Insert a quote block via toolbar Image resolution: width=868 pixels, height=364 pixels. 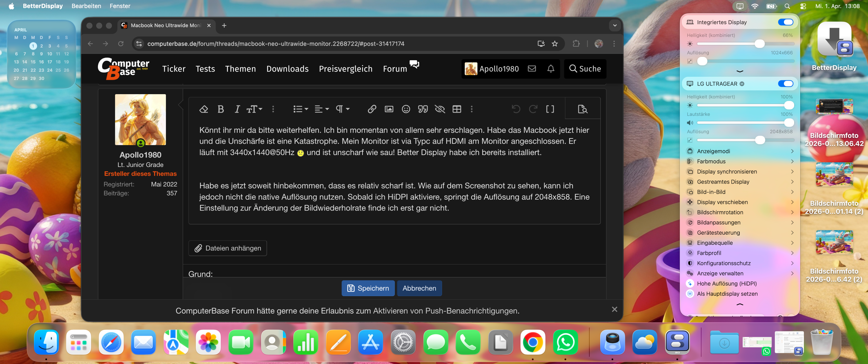point(422,109)
